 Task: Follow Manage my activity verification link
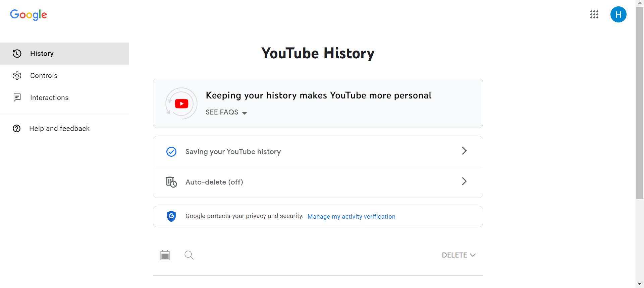[352, 217]
